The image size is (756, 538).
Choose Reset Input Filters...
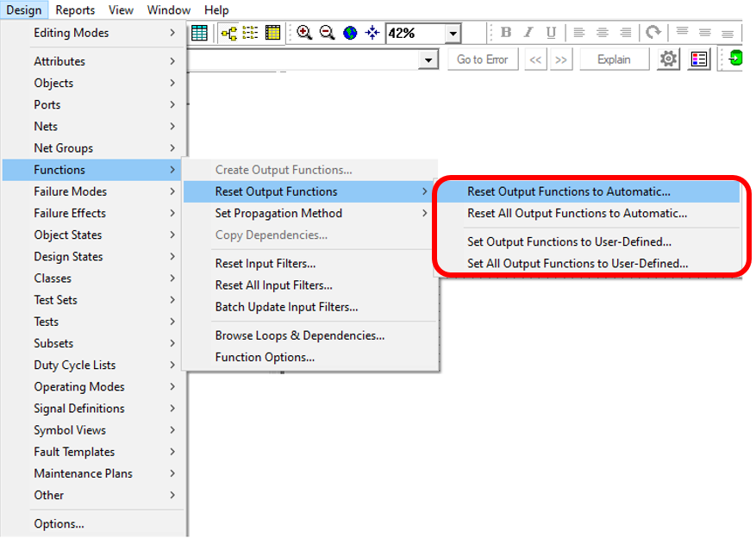(310, 264)
